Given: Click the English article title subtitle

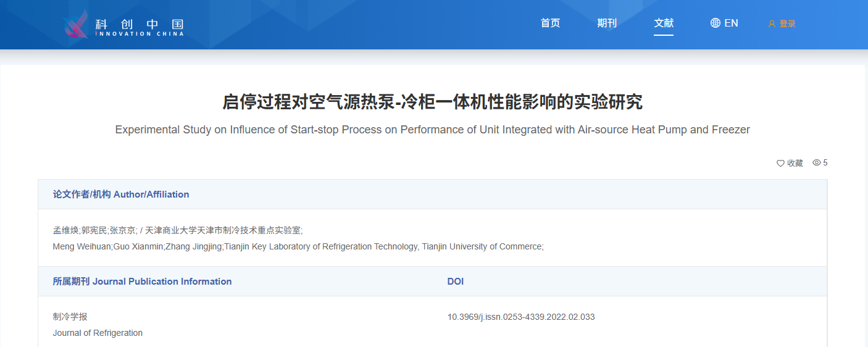Looking at the screenshot, I should click(x=432, y=130).
